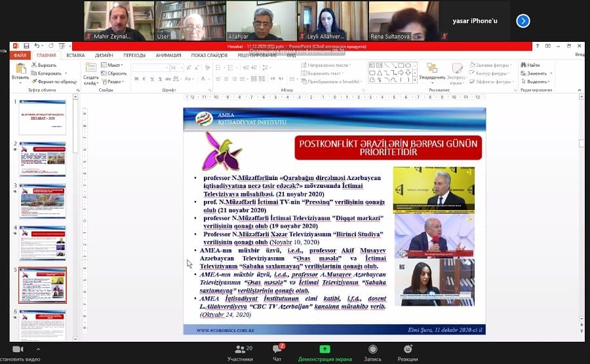
Task: Select slide 1 thumbnail
Action: pyautogui.click(x=43, y=117)
